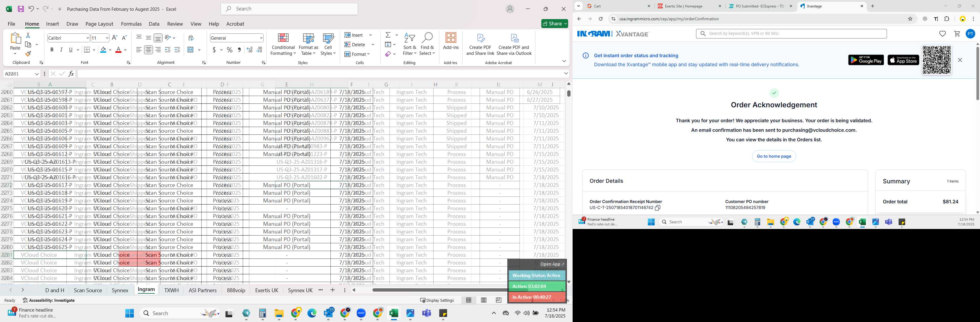
Task: Click the Add-ins icon
Action: click(451, 41)
